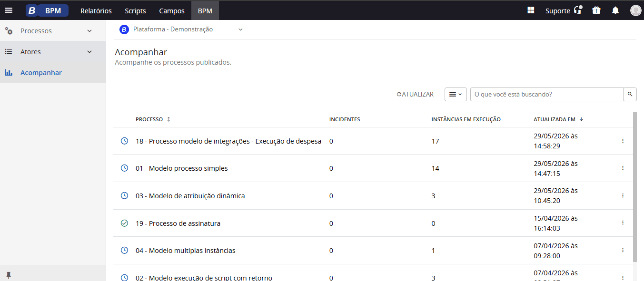644x281 pixels.
Task: Click timestamp 07/04/2026 às 09:28:00
Action: tap(555, 251)
